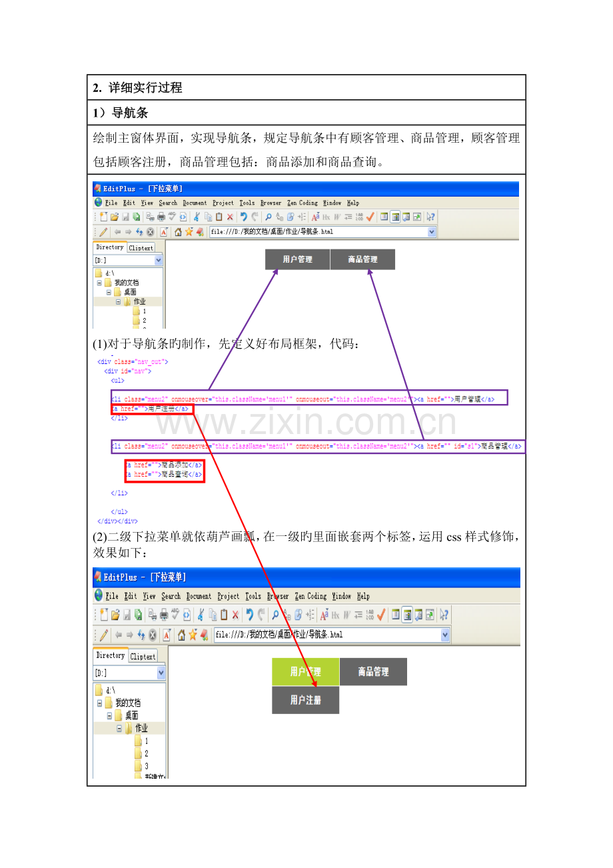Image resolution: width=613 pixels, height=868 pixels.
Task: Switch to the Cliptext tab in second EditPlus window
Action: click(x=143, y=656)
